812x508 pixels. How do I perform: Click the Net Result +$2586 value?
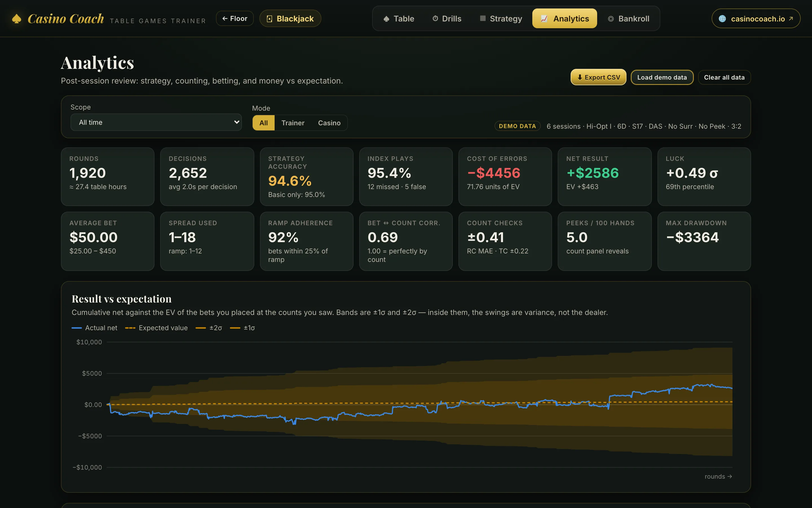tap(592, 173)
